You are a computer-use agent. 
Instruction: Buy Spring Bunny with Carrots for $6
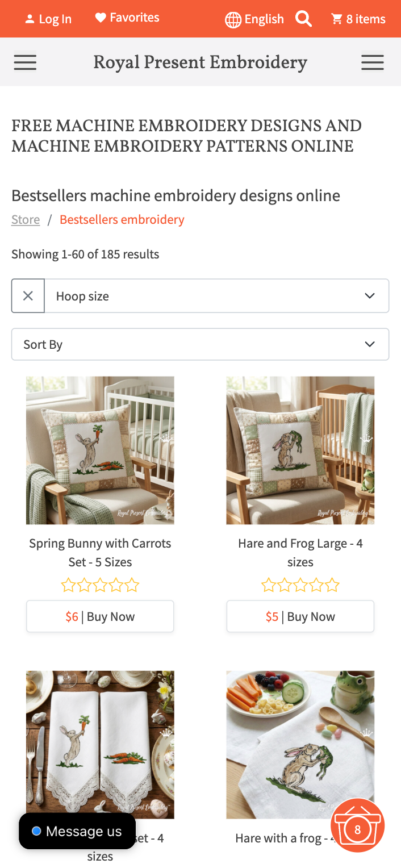click(100, 616)
